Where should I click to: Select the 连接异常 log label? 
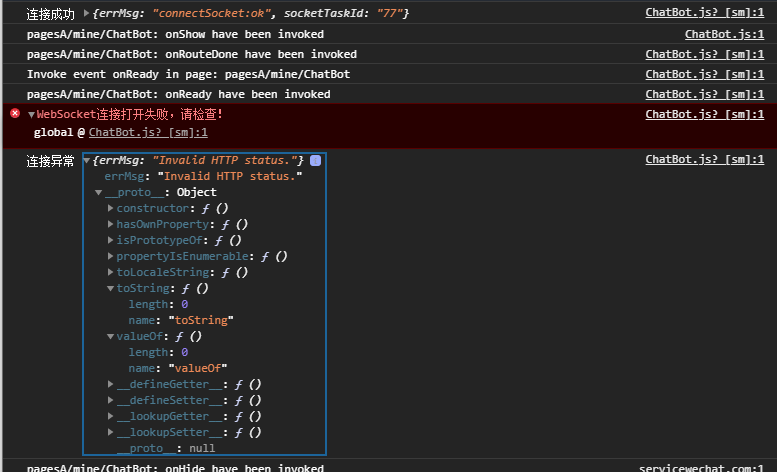[x=50, y=161]
